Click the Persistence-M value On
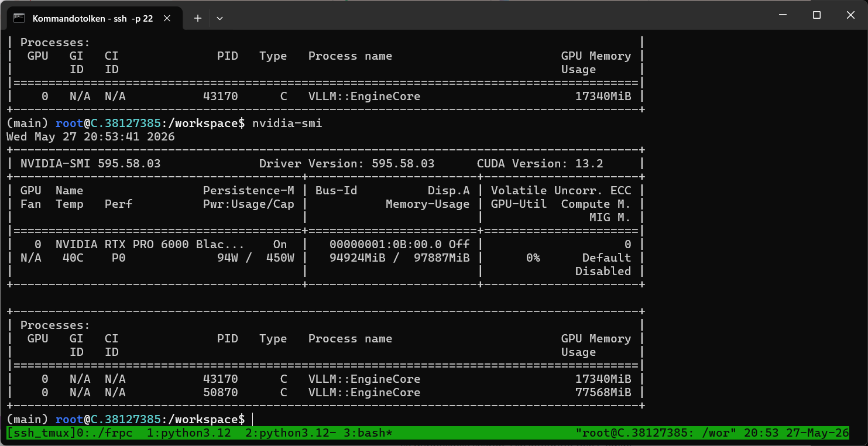 coord(280,245)
